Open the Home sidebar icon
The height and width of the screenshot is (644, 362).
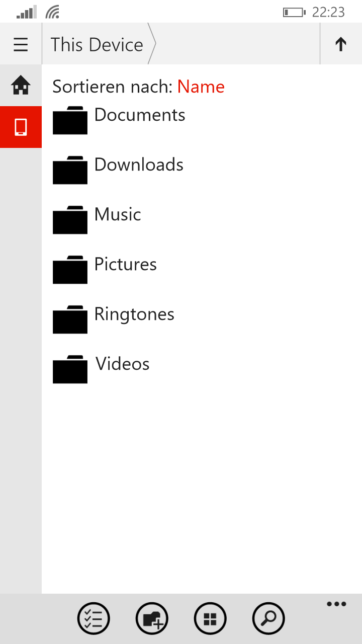click(21, 85)
